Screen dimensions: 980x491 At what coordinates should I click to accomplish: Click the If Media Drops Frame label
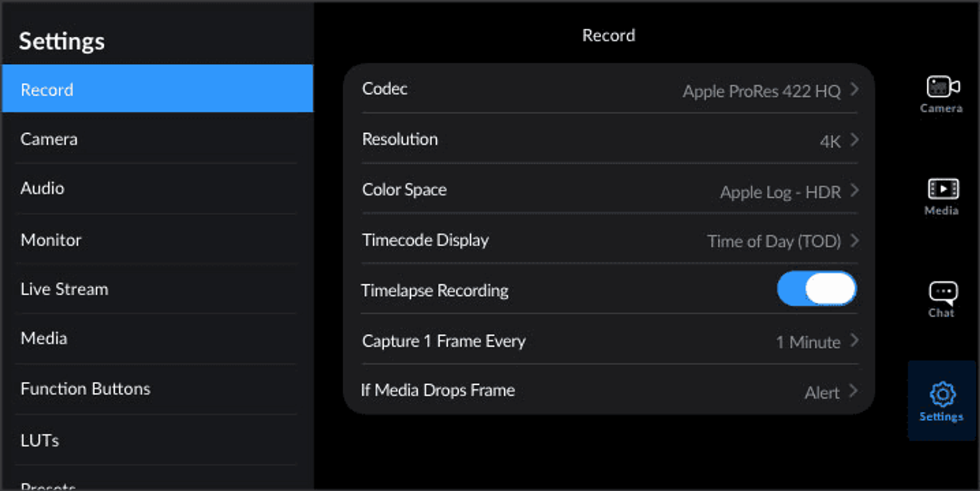point(438,390)
